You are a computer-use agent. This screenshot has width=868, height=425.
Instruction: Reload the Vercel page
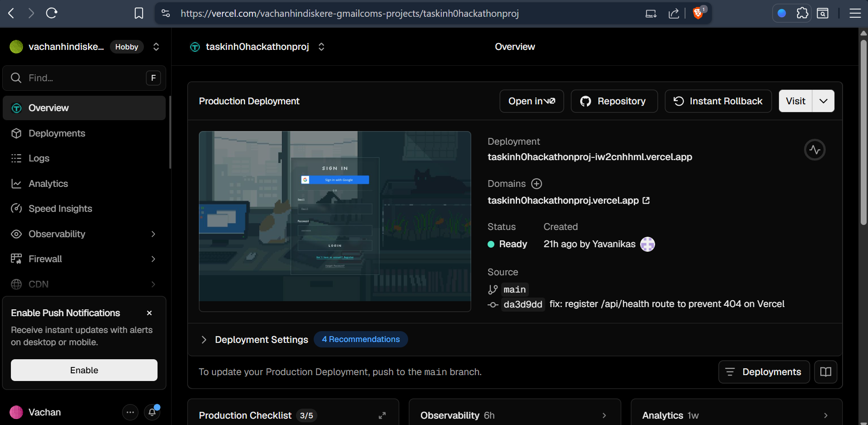[52, 13]
